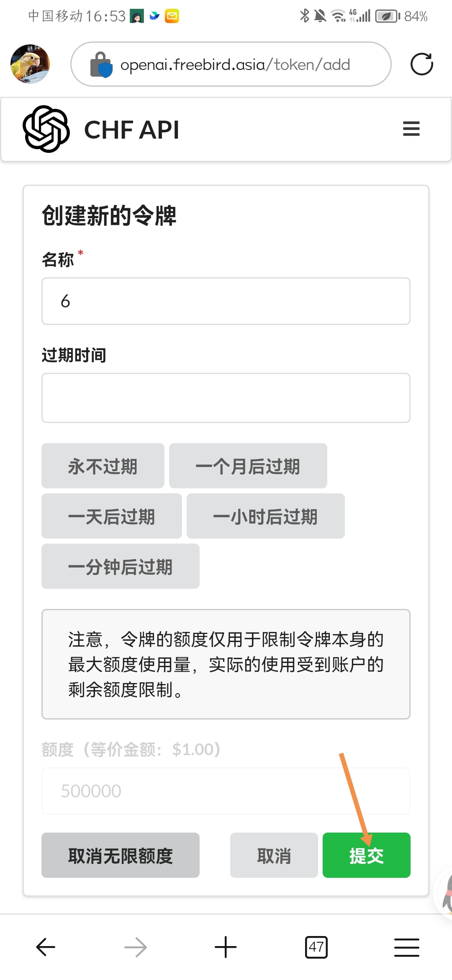Click the 取消 cancel button
This screenshot has width=452, height=980.
click(x=274, y=855)
